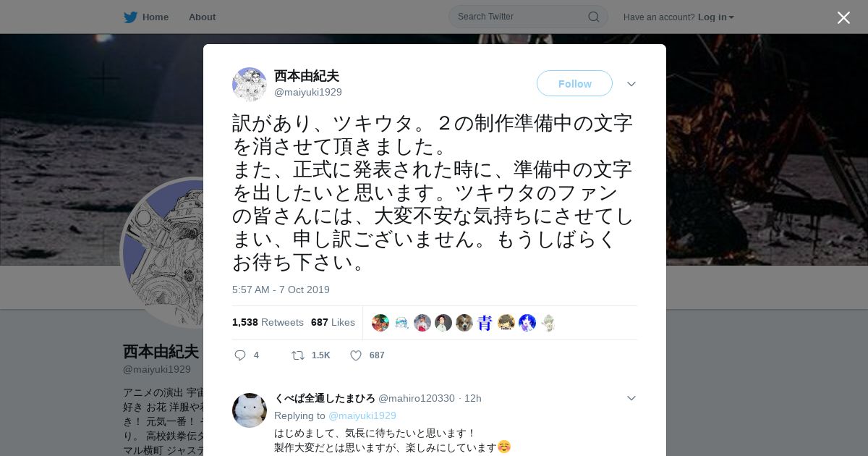Click the retweet arrows icon
Screen dimensions: 868x456
click(297, 355)
